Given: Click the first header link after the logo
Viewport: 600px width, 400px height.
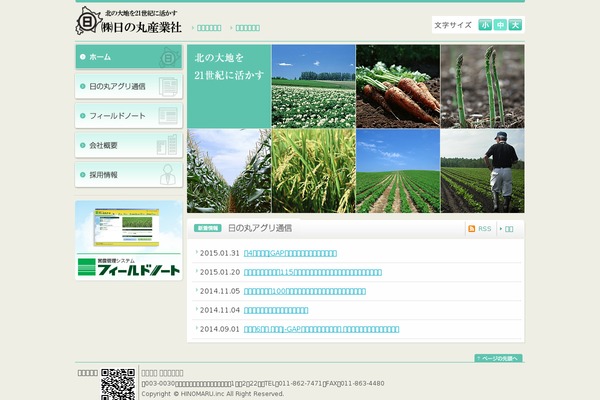Looking at the screenshot, I should pos(209,28).
